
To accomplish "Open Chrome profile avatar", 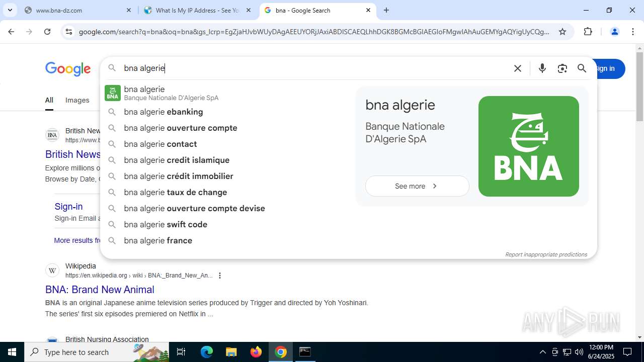I will point(614,32).
